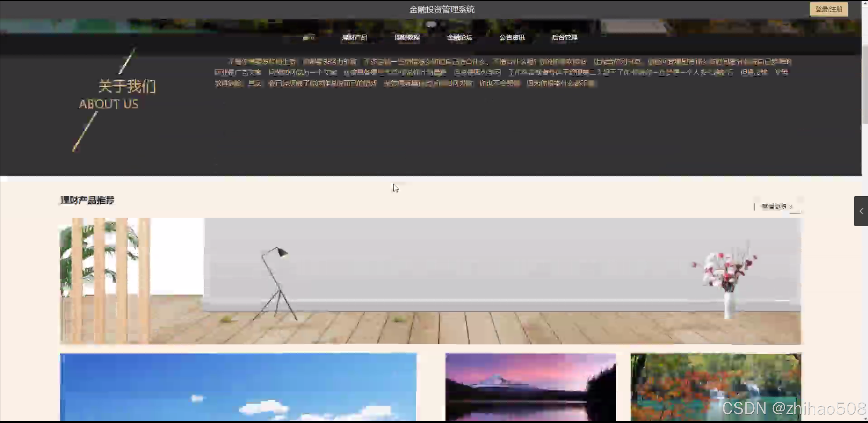The width and height of the screenshot is (868, 423).
Task: Click the scrollbar down arrow
Action: point(865,419)
